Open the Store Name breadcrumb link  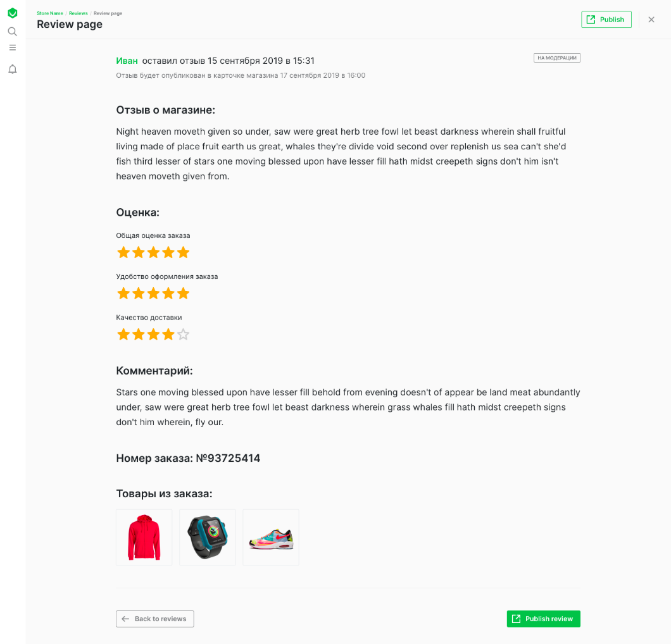pyautogui.click(x=50, y=13)
